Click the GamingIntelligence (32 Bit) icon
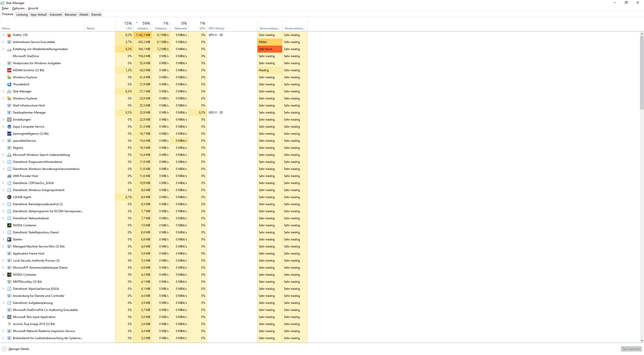This screenshot has width=644, height=355. click(x=9, y=134)
